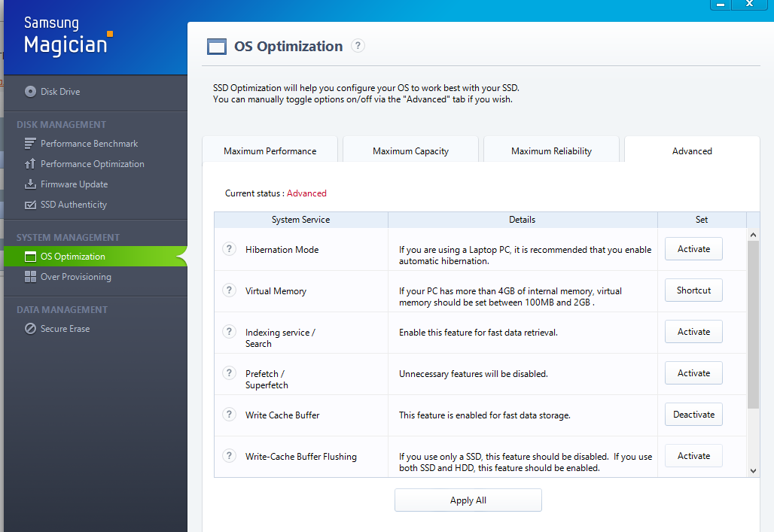
Task: Select OS Optimization in the sidebar
Action: (x=96, y=257)
